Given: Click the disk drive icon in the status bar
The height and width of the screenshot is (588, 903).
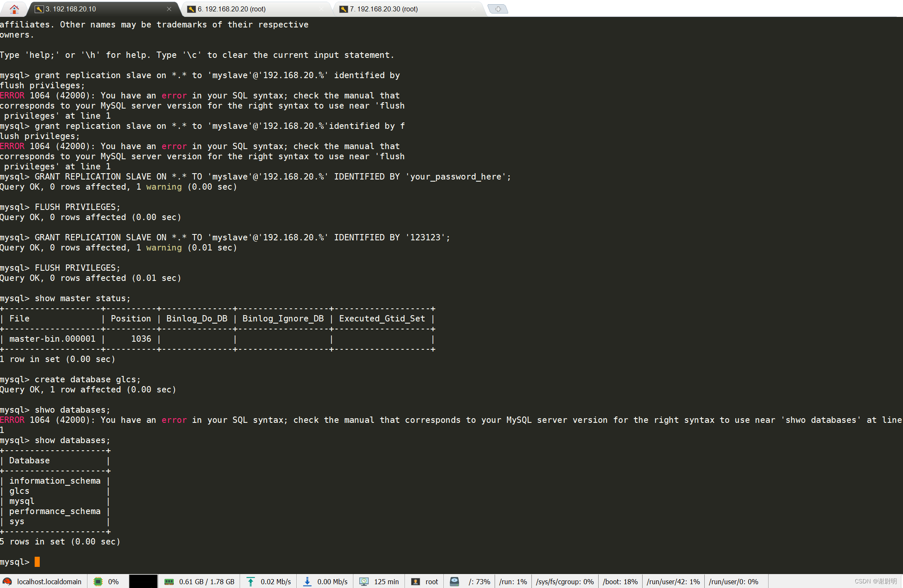Looking at the screenshot, I should pos(454,582).
